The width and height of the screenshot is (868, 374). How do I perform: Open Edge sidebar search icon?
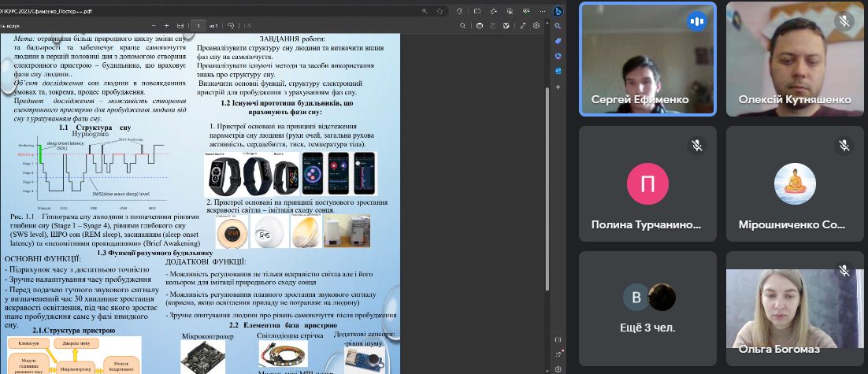click(x=558, y=26)
